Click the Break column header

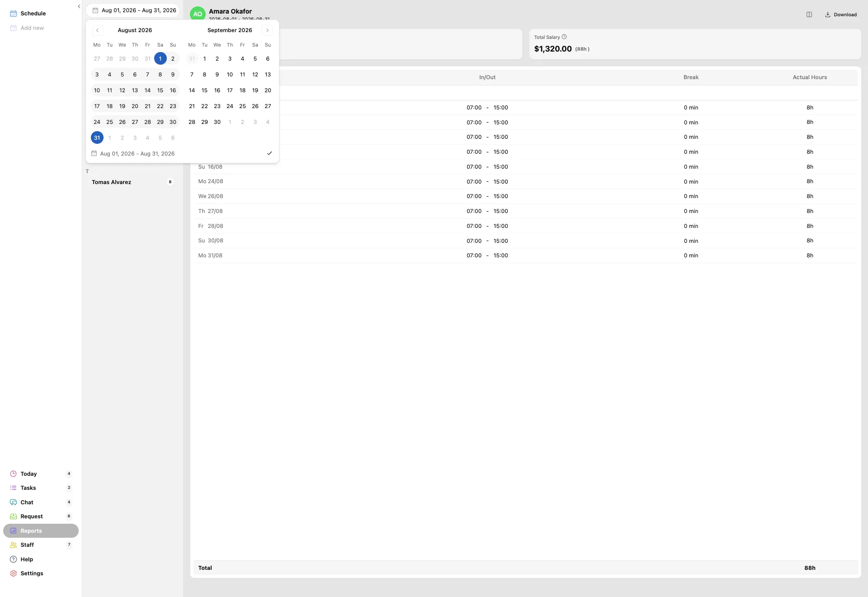point(691,77)
